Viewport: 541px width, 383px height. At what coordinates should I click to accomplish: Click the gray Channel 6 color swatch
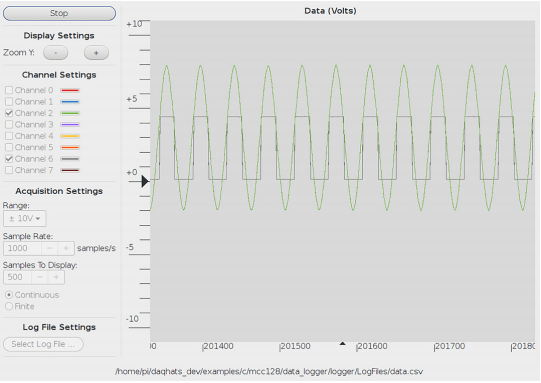(70, 159)
